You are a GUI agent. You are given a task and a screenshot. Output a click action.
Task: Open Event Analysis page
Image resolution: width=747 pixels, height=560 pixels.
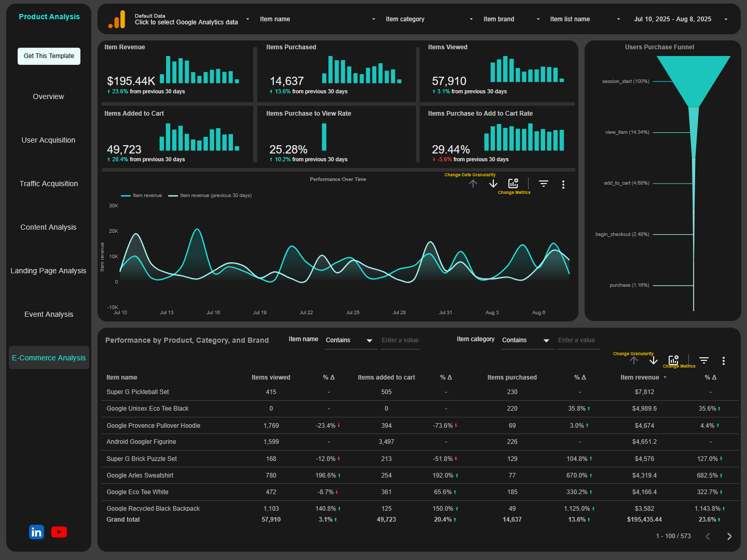(49, 314)
